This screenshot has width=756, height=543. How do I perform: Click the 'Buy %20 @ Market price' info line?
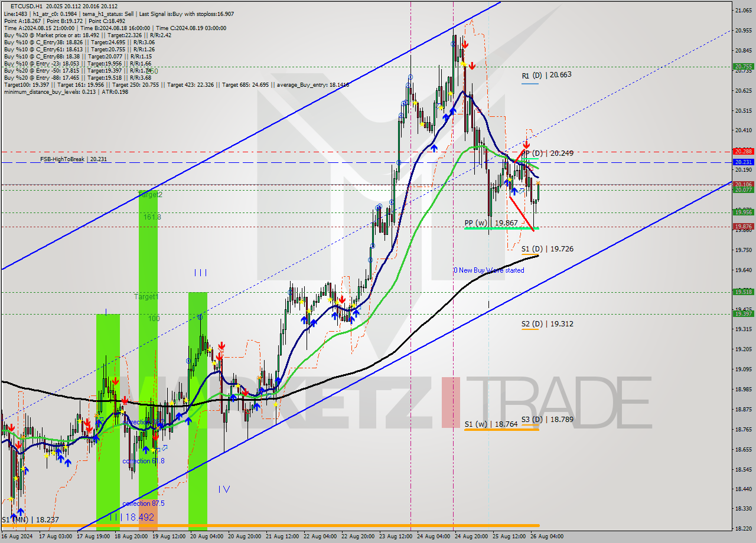[87, 35]
